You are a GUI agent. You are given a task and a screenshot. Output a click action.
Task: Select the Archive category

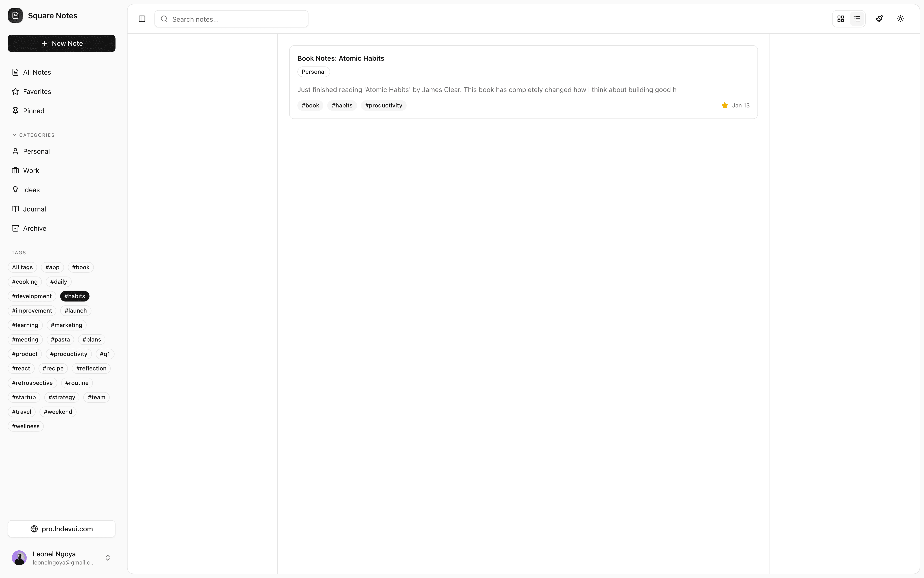pos(62,228)
